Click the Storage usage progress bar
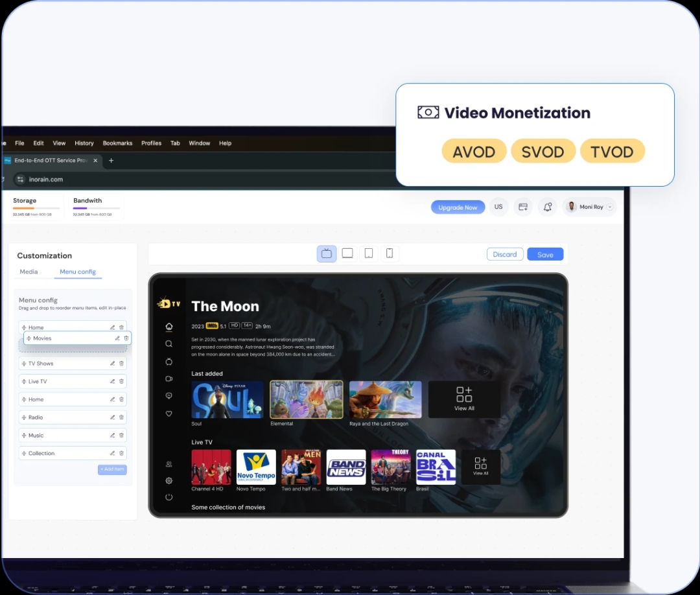The height and width of the screenshot is (595, 700). point(36,208)
